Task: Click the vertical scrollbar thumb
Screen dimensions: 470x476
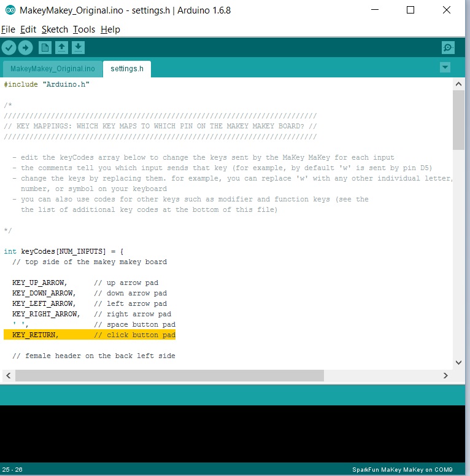Action: 458,120
